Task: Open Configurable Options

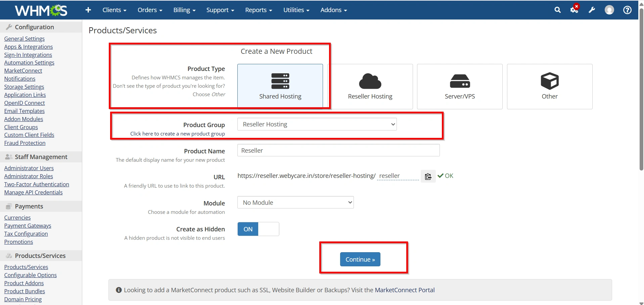Action: tap(31, 275)
